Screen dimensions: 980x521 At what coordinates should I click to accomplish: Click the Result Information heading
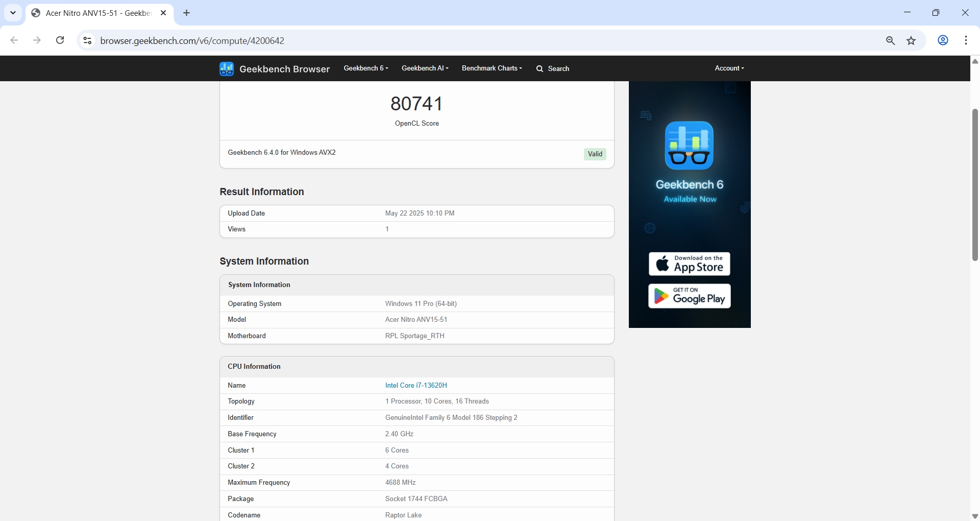pos(262,192)
